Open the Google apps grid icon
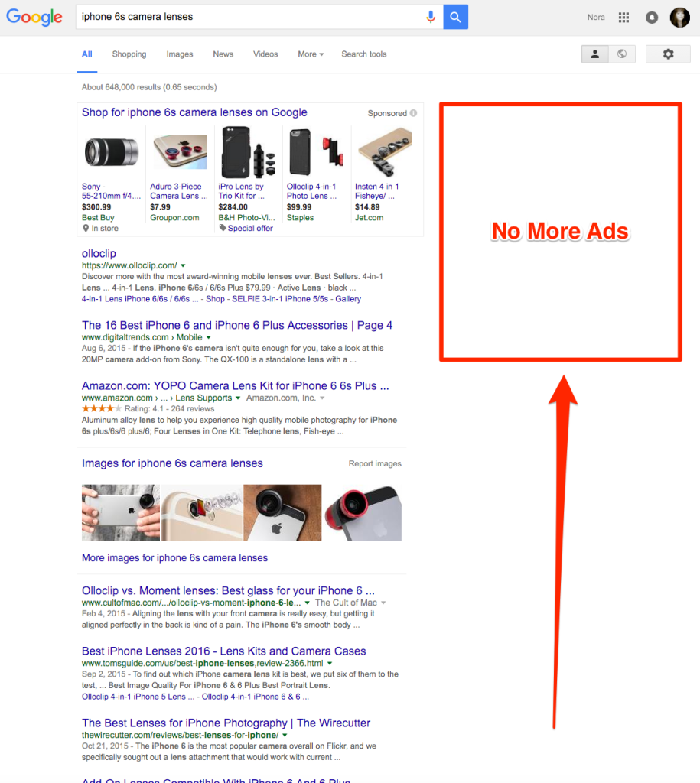 [623, 18]
